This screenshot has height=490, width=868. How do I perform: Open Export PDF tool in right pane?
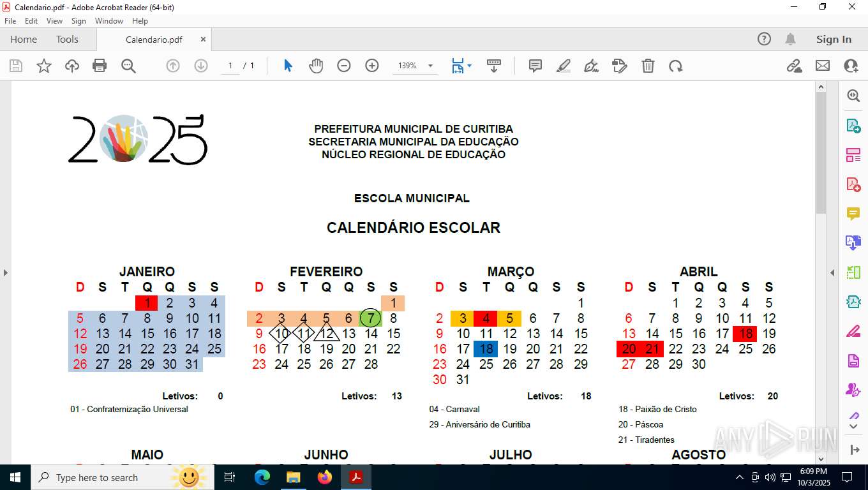point(853,126)
